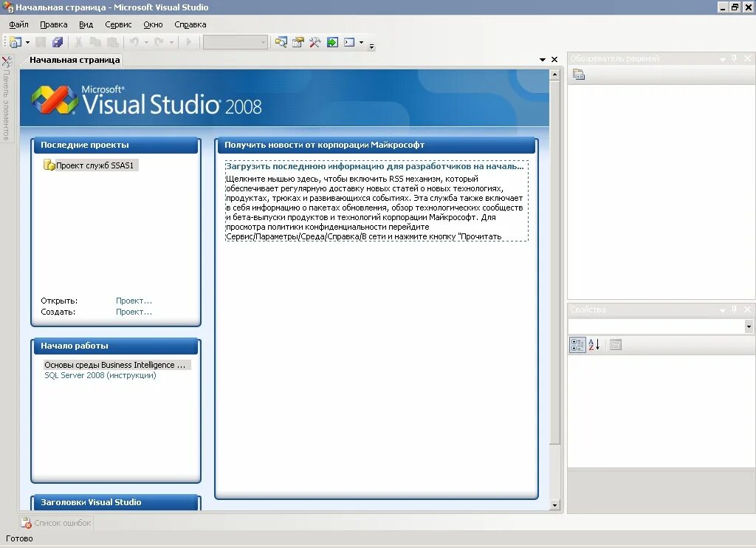
Task: Click the Проект… link next to Создать
Action: 134,312
